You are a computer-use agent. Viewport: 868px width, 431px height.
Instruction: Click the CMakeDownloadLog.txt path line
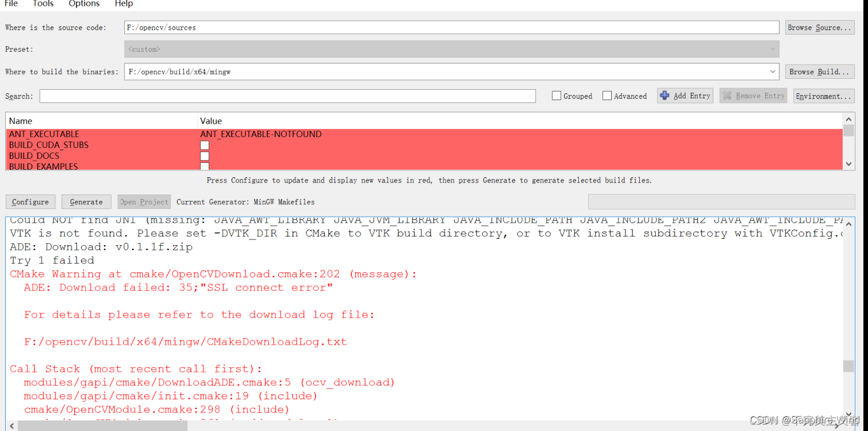[186, 342]
